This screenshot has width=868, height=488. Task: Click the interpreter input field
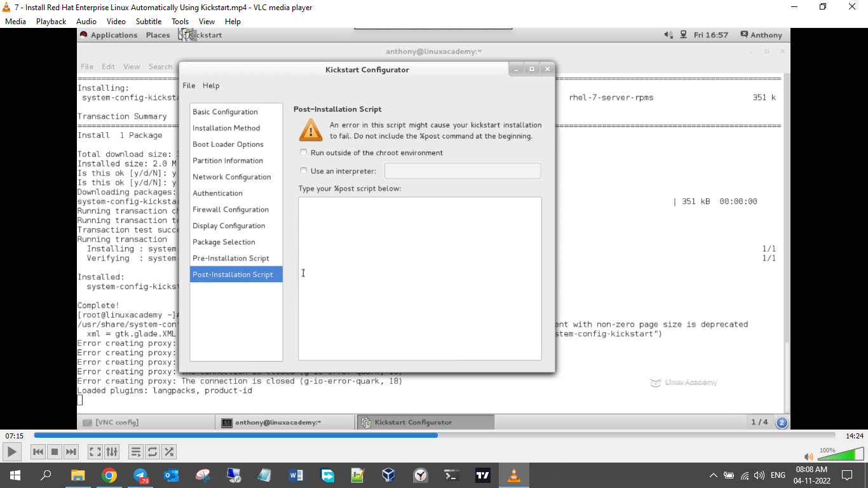[x=463, y=170]
